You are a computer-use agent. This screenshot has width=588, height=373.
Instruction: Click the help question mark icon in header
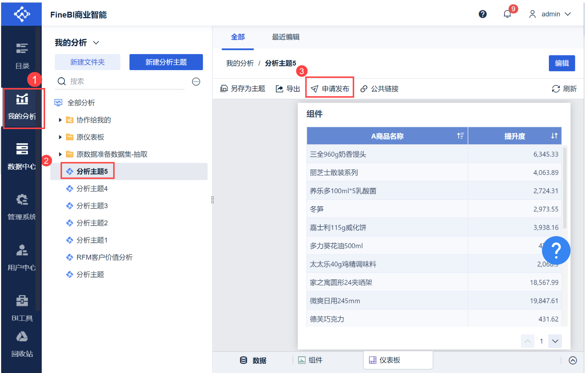click(483, 14)
